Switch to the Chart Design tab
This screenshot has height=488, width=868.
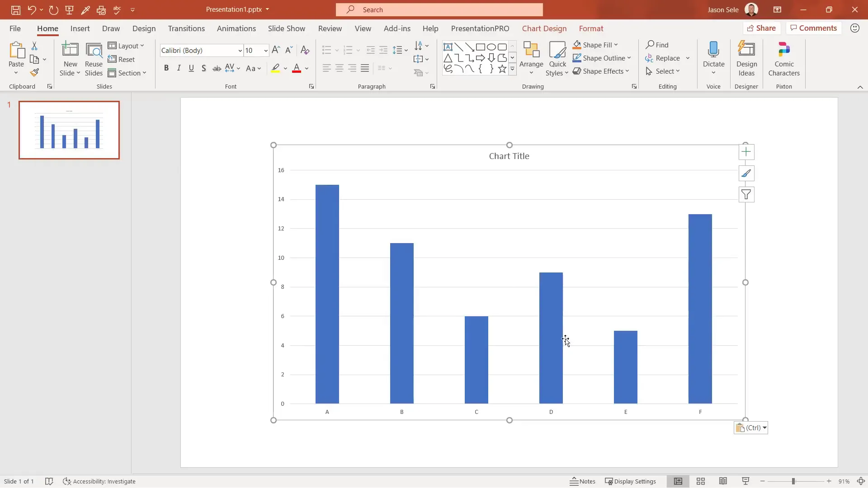point(544,28)
